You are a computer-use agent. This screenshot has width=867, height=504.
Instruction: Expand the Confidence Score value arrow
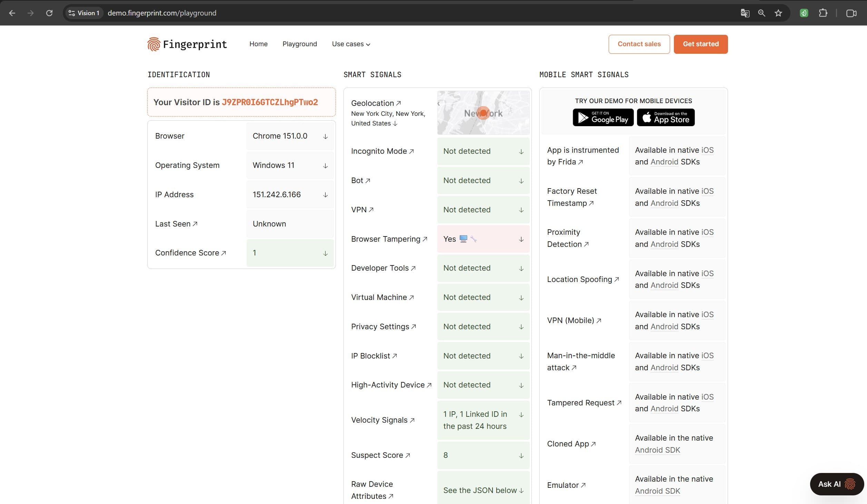pyautogui.click(x=325, y=253)
